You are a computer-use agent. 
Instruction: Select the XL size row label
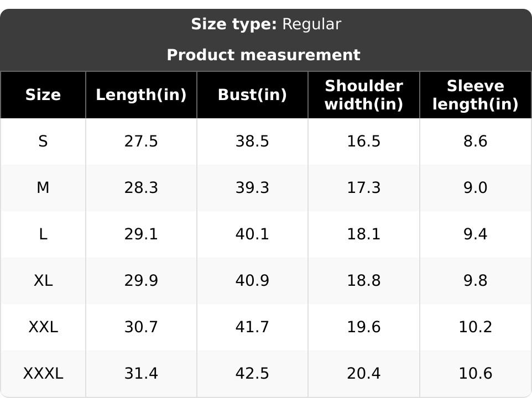tap(43, 281)
